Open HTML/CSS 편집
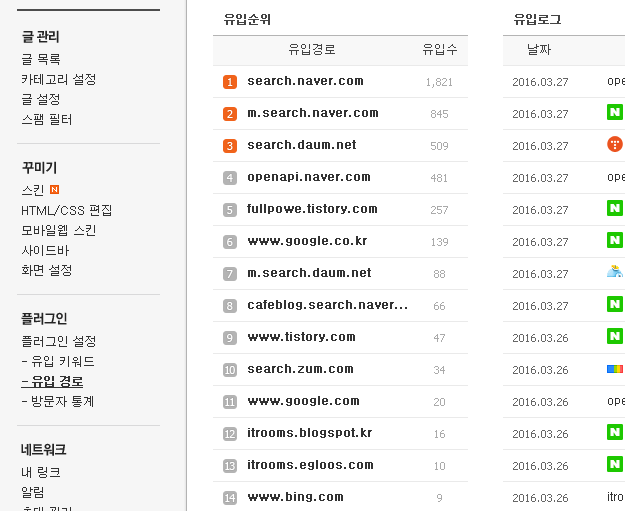This screenshot has width=625, height=511. (x=67, y=210)
